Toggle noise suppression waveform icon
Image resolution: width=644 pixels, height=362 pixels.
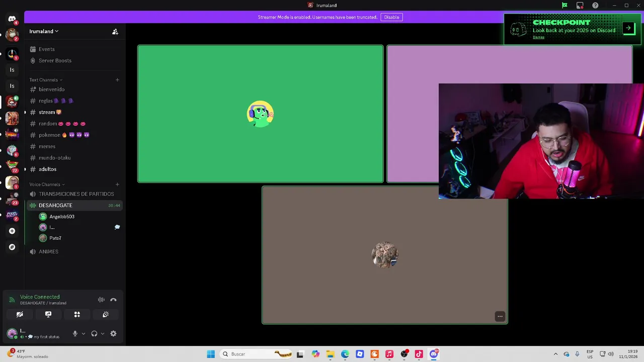101,300
